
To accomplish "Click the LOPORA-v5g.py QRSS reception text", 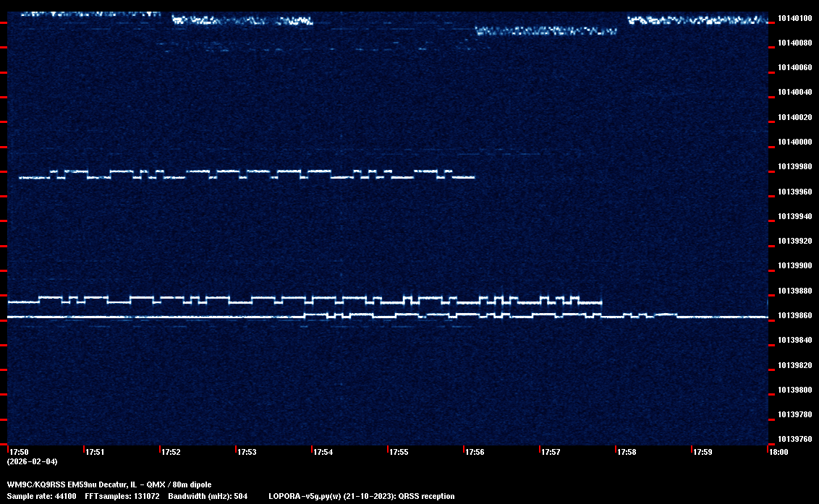I will pyautogui.click(x=361, y=496).
